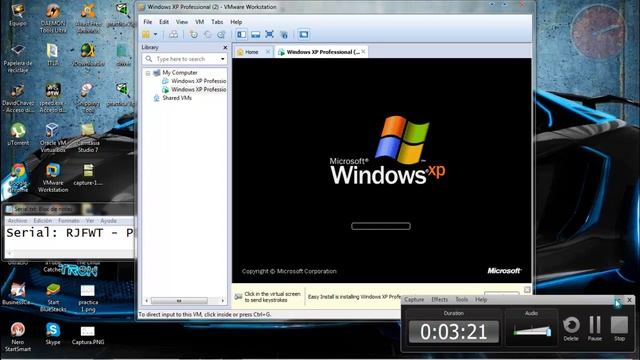
Task: Open the Capture menu in the recorder
Action: [414, 300]
